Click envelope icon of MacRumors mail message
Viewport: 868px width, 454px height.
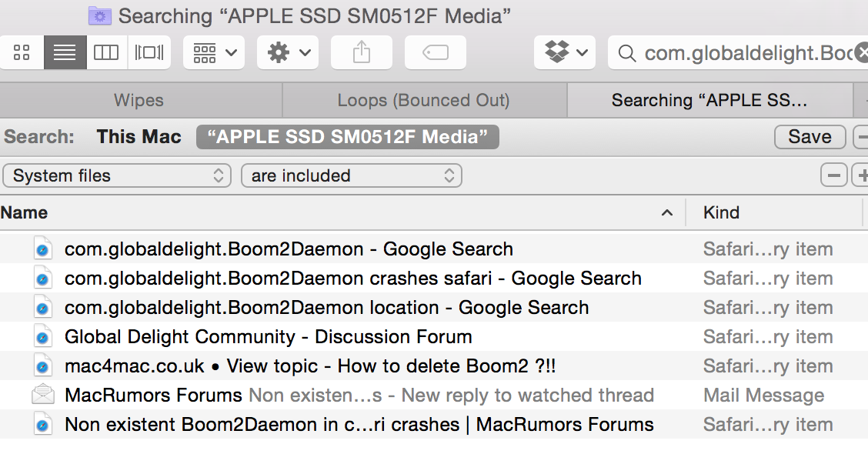point(42,395)
